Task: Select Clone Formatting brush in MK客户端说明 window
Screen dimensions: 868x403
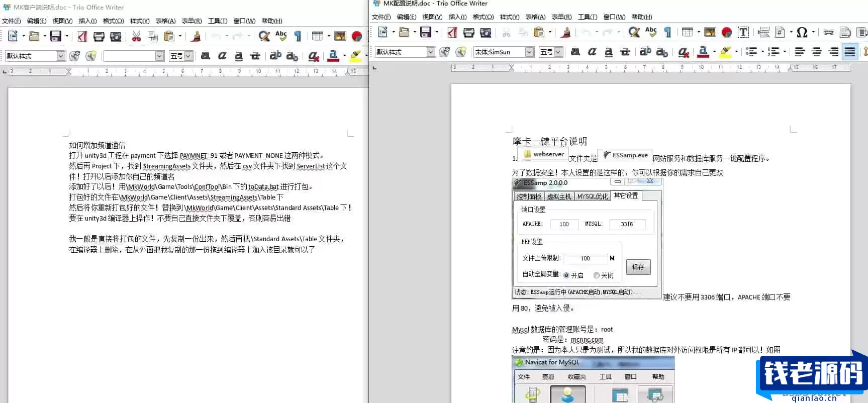Action: tap(196, 36)
